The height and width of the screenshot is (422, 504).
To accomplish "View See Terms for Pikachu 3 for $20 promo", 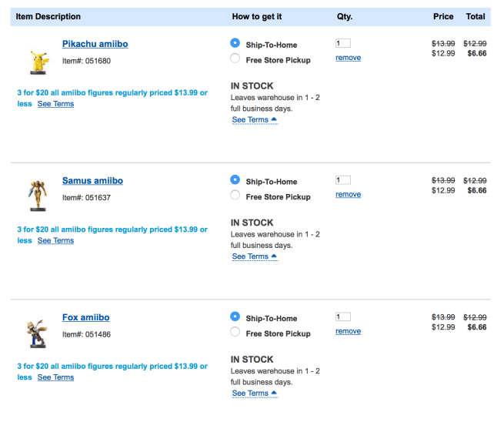I will tap(55, 104).
